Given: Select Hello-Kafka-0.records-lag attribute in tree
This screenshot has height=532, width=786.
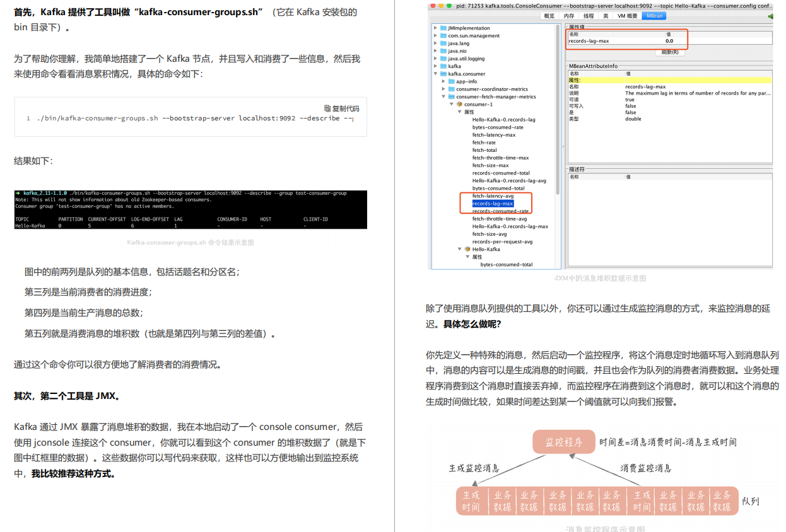Looking at the screenshot, I should pos(503,120).
